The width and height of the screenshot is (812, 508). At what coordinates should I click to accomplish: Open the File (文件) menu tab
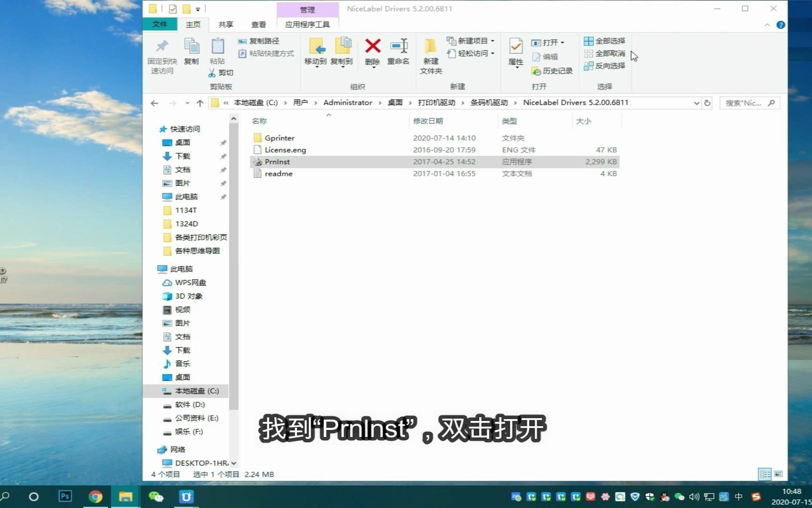point(160,24)
